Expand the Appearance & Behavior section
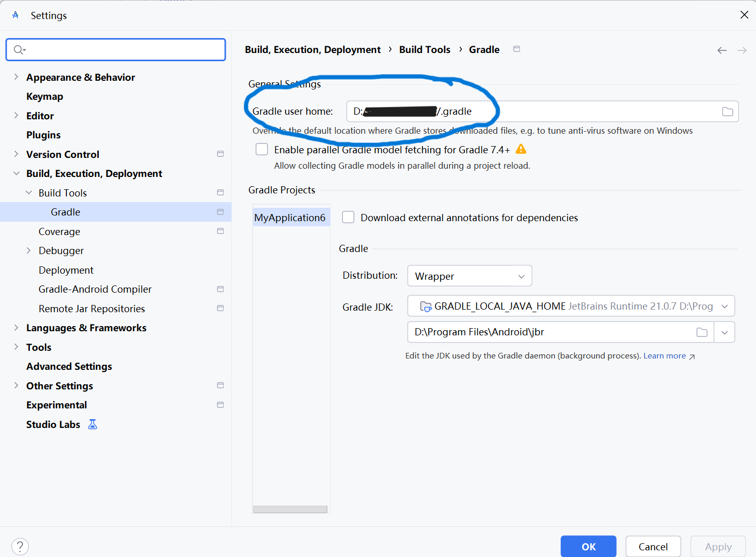This screenshot has height=557, width=756. [x=16, y=77]
